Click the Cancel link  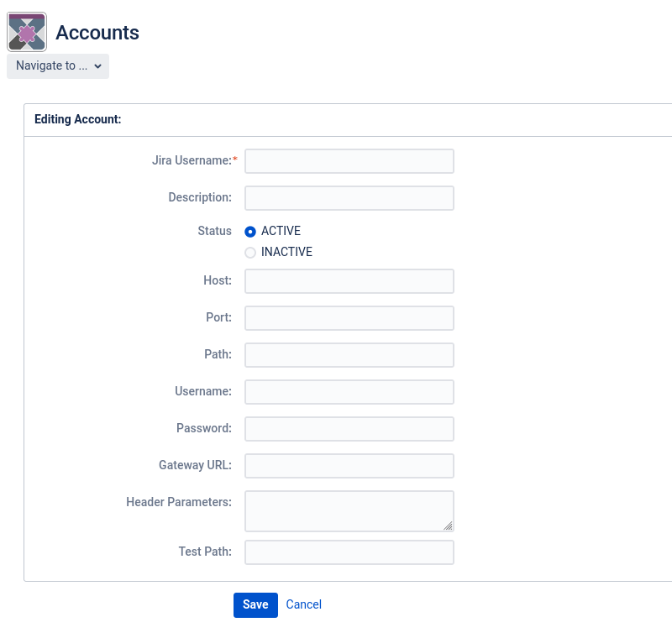[303, 604]
